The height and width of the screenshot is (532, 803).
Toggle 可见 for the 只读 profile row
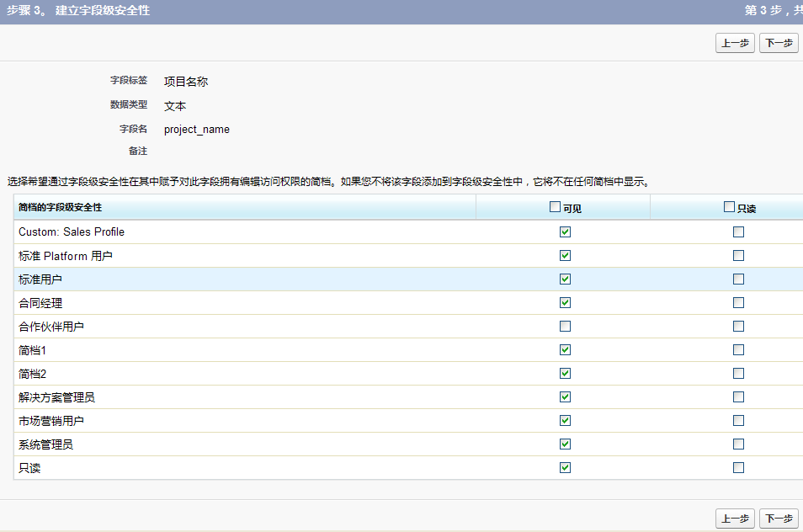[565, 468]
